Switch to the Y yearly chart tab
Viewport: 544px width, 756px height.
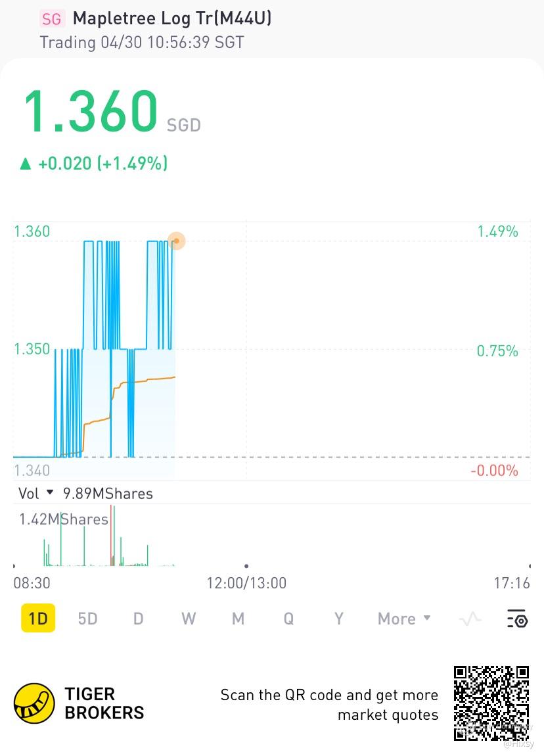(338, 619)
